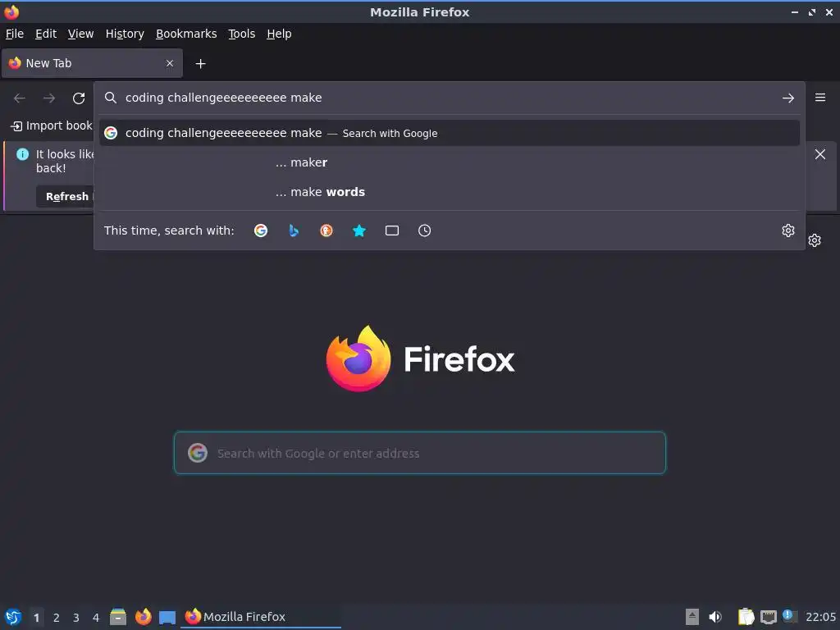Click the magnifier icon in address bar

[x=111, y=98]
